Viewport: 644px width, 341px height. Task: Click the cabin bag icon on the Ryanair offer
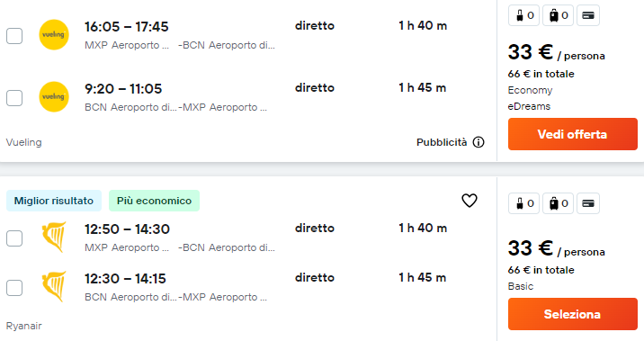523,203
